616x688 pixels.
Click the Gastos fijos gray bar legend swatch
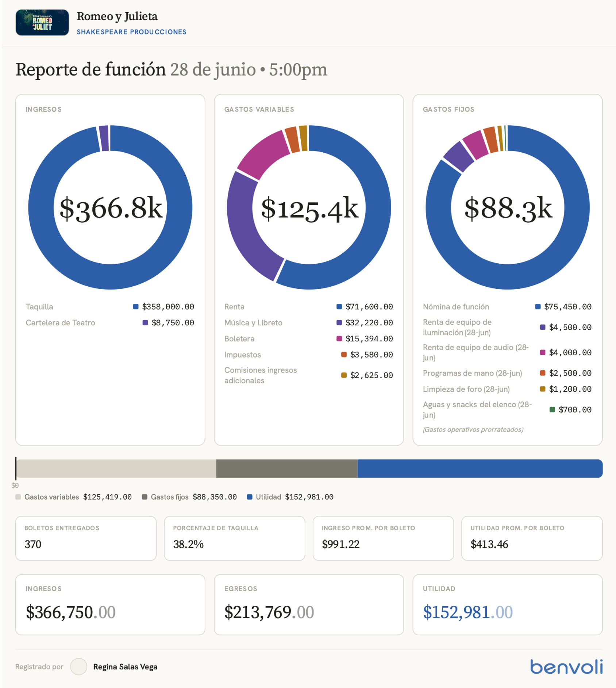coord(145,497)
